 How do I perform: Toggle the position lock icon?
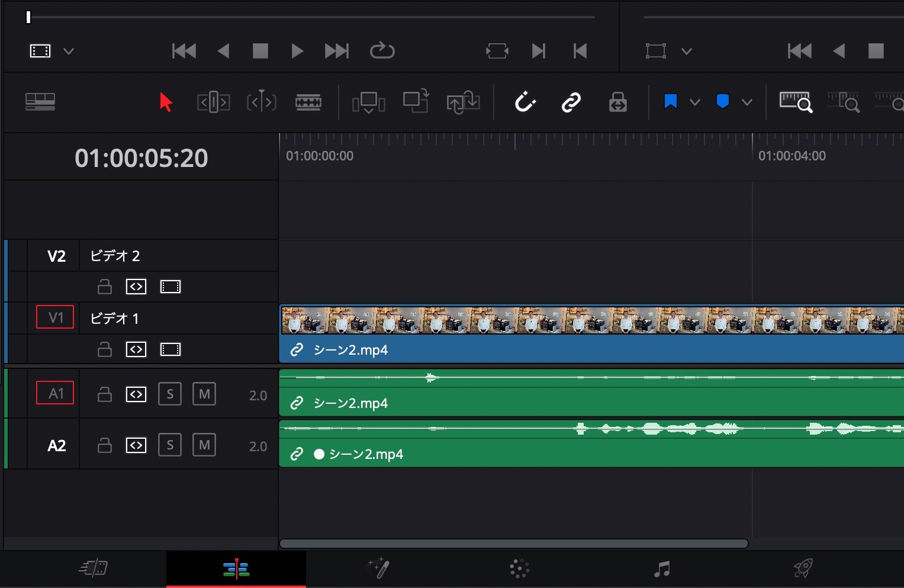coord(617,102)
